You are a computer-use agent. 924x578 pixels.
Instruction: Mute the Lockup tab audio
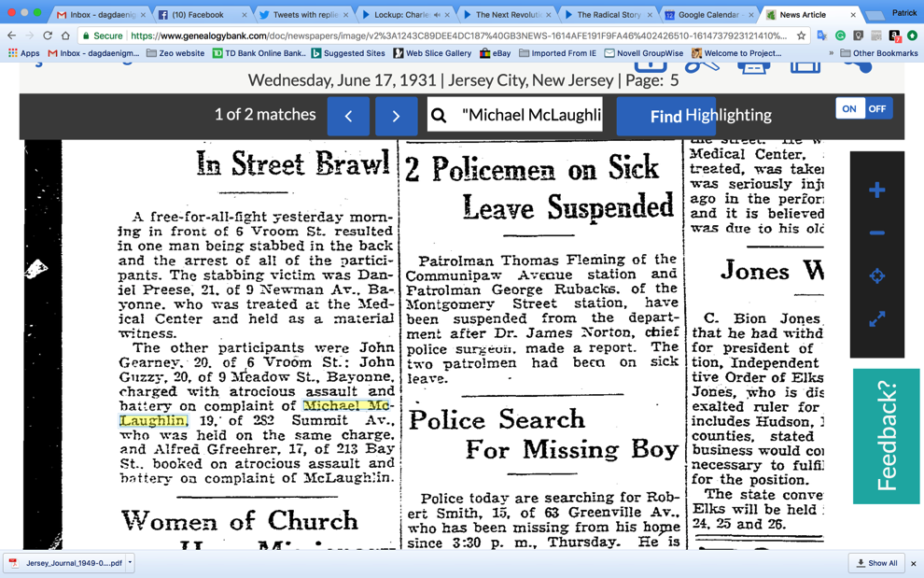click(437, 15)
